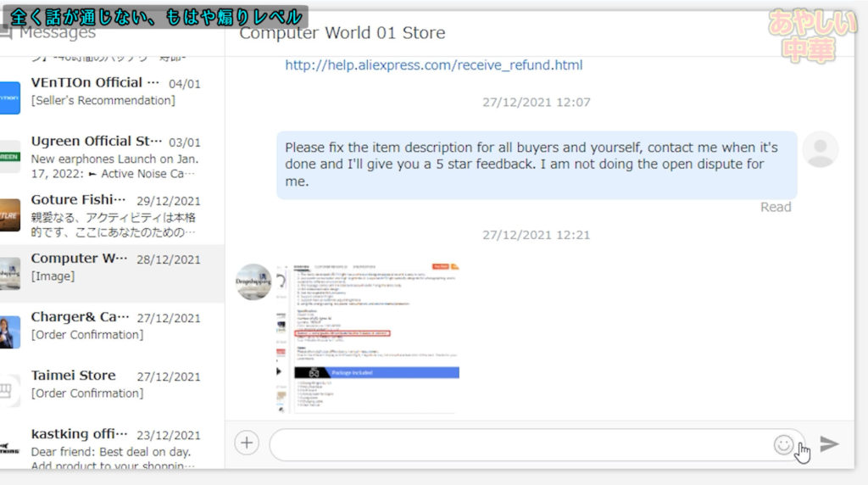The image size is (868, 485).
Task: Click the VEnTIOn Official store avatar
Action: tap(9, 98)
